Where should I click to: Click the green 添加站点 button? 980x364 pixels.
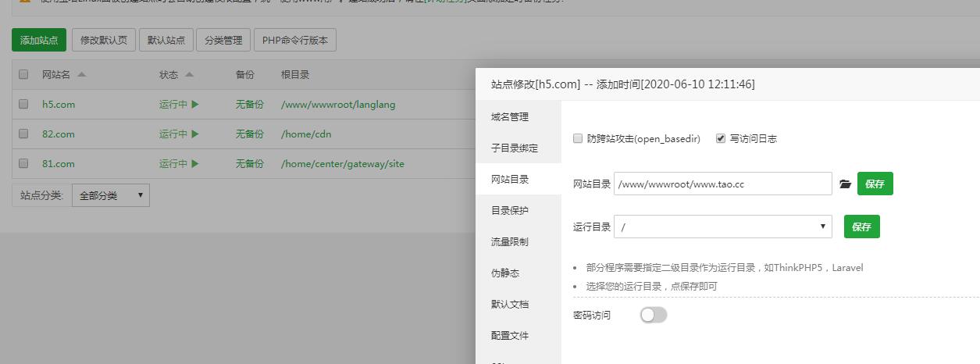[39, 40]
